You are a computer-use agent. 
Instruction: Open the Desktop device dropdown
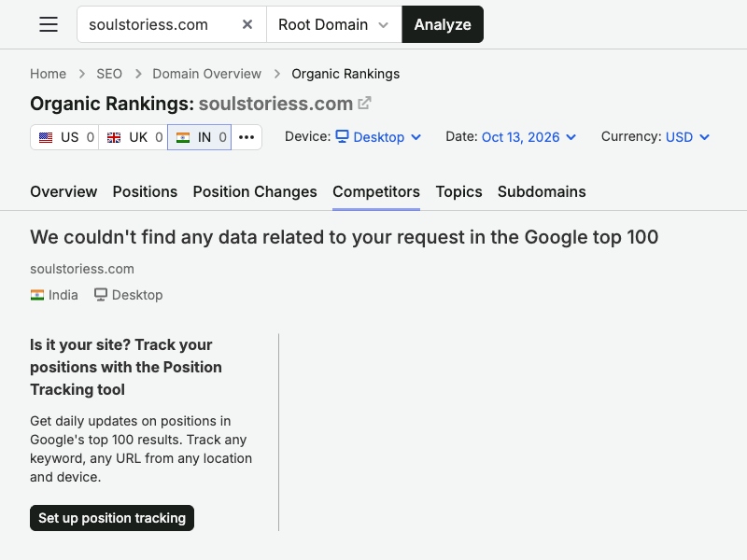tap(379, 137)
